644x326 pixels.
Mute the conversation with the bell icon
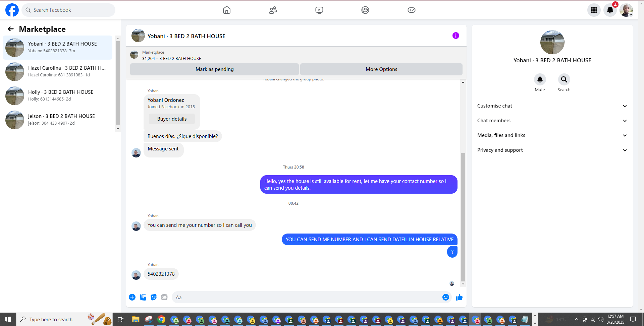click(540, 79)
